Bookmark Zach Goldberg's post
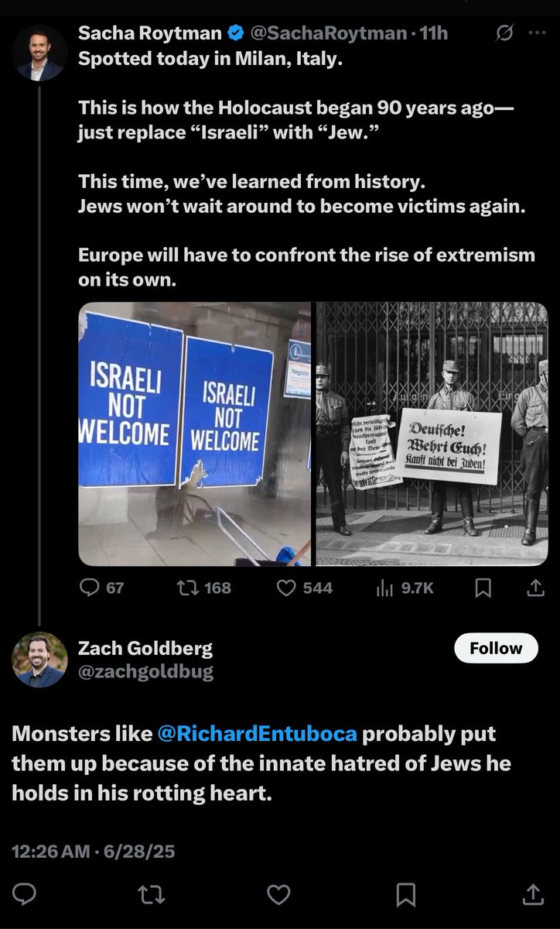The width and height of the screenshot is (560, 929). coord(405,895)
